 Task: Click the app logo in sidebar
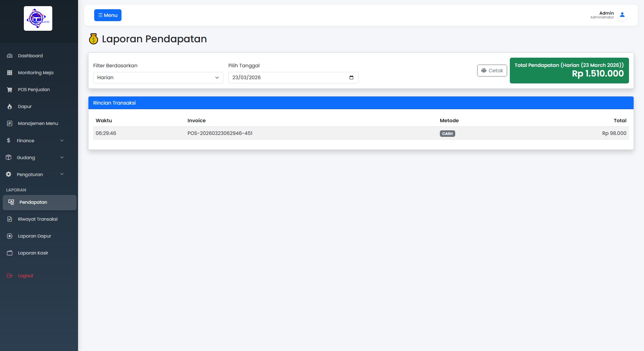coord(38,18)
